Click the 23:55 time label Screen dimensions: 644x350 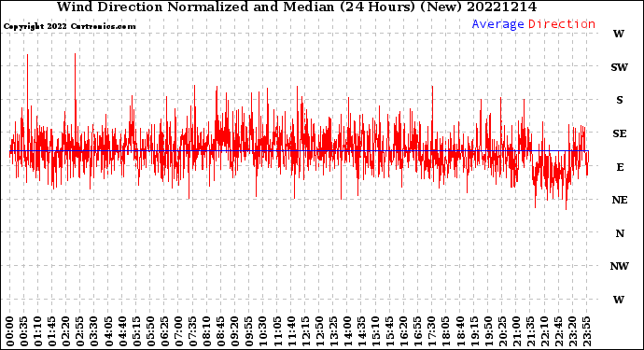click(x=586, y=331)
